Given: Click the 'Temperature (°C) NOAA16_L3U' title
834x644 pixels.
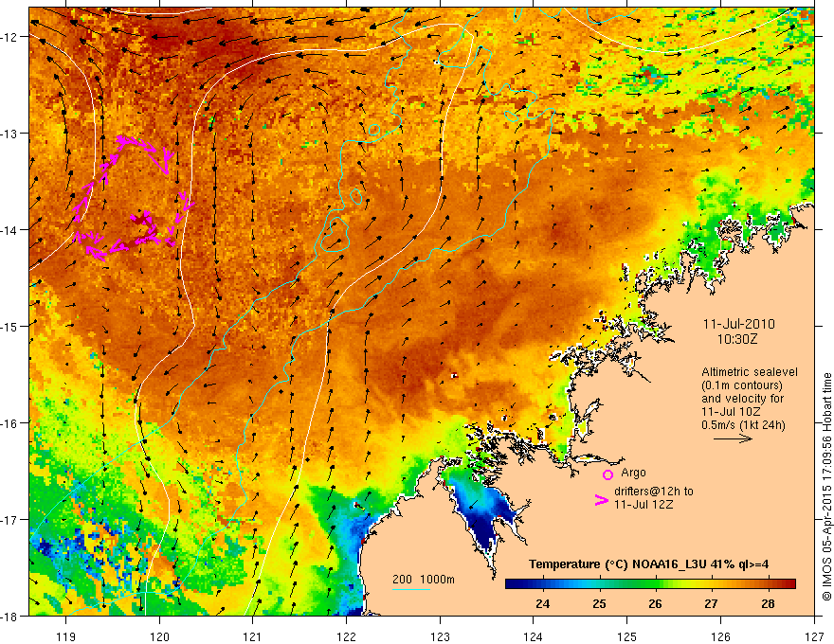Looking at the screenshot, I should coord(618,563).
